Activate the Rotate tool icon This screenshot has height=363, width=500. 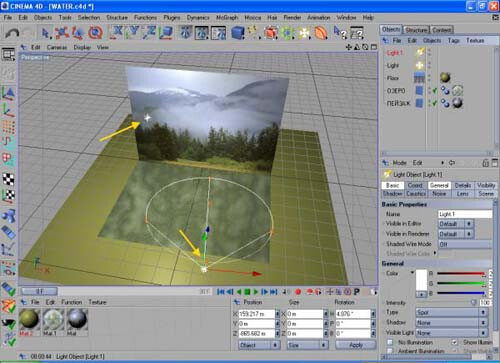[95, 33]
